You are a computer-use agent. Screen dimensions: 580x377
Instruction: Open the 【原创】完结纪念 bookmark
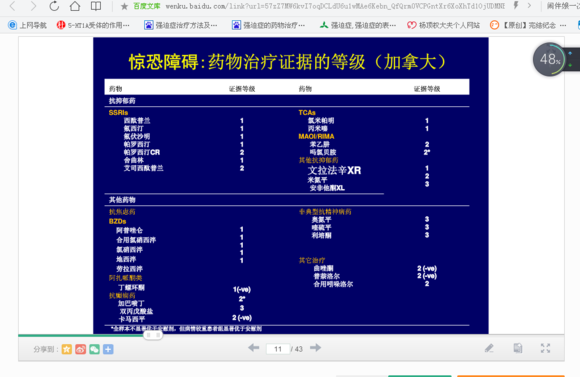pyautogui.click(x=528, y=25)
